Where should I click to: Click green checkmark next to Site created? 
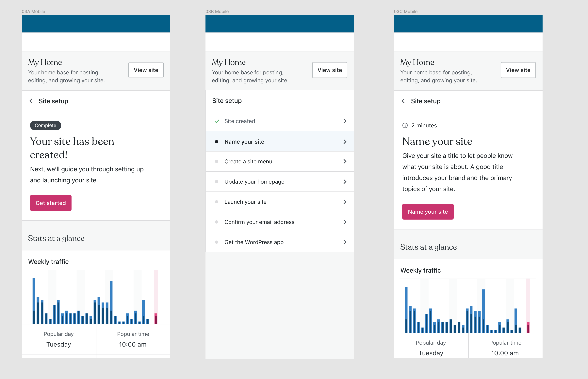217,121
